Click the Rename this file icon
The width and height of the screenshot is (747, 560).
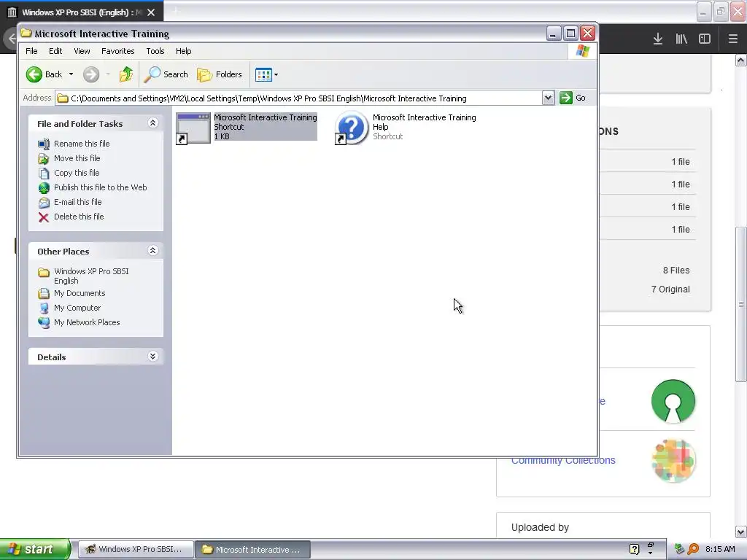click(x=43, y=144)
